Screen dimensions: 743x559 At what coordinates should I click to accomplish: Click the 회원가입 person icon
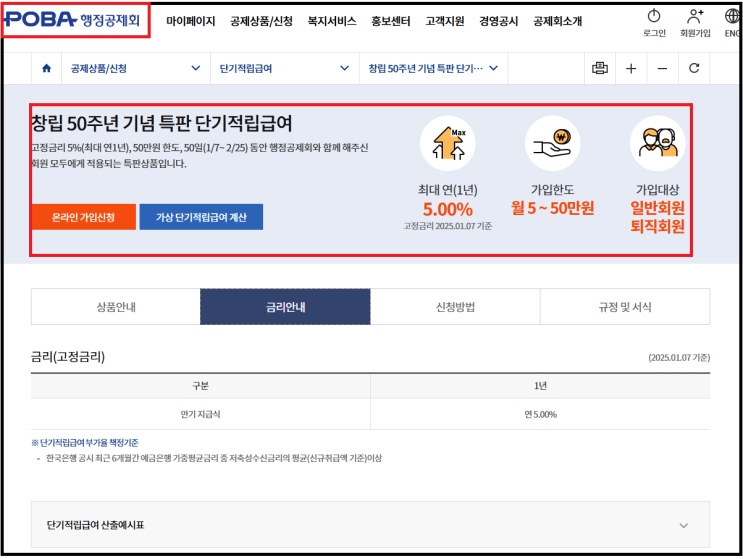pos(695,16)
